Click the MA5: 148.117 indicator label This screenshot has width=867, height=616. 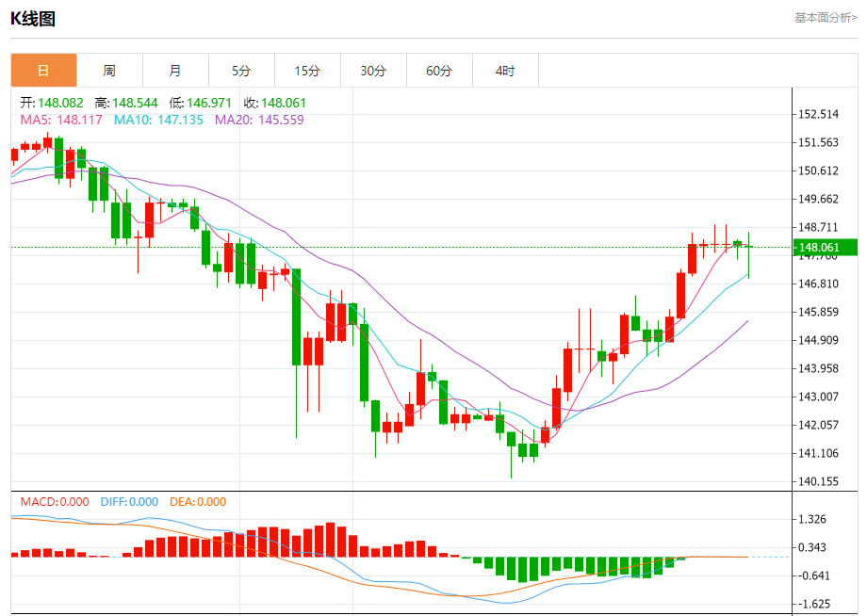click(x=60, y=120)
